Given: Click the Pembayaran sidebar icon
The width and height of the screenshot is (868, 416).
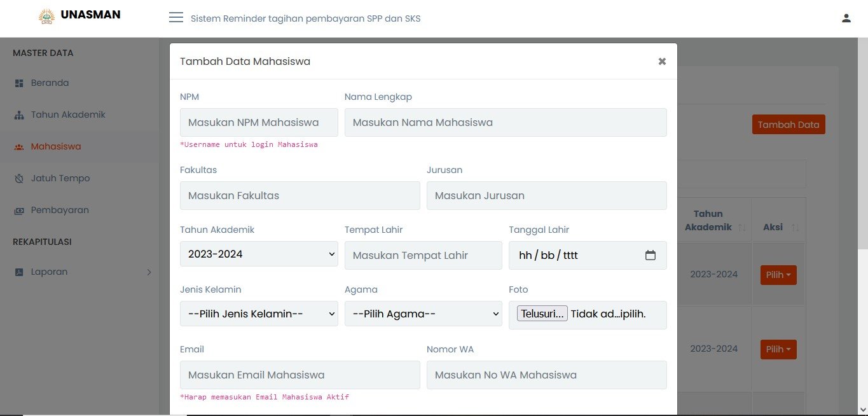Looking at the screenshot, I should [x=19, y=211].
